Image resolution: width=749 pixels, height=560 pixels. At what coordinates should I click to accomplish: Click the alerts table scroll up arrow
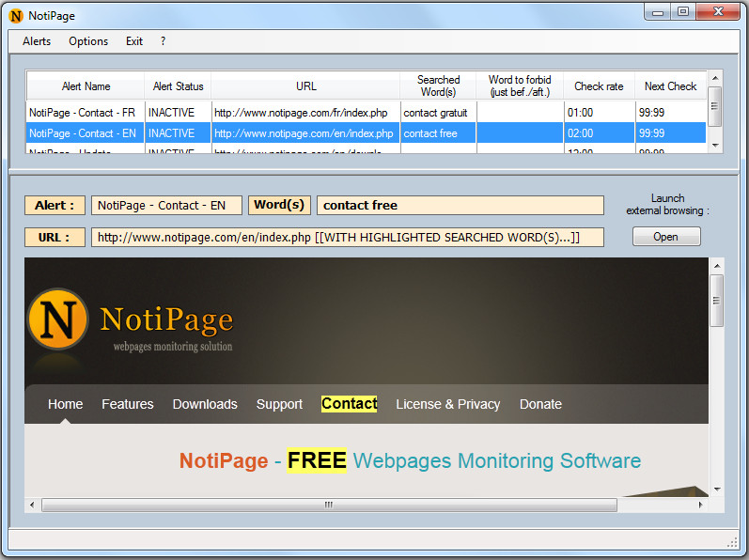[715, 78]
